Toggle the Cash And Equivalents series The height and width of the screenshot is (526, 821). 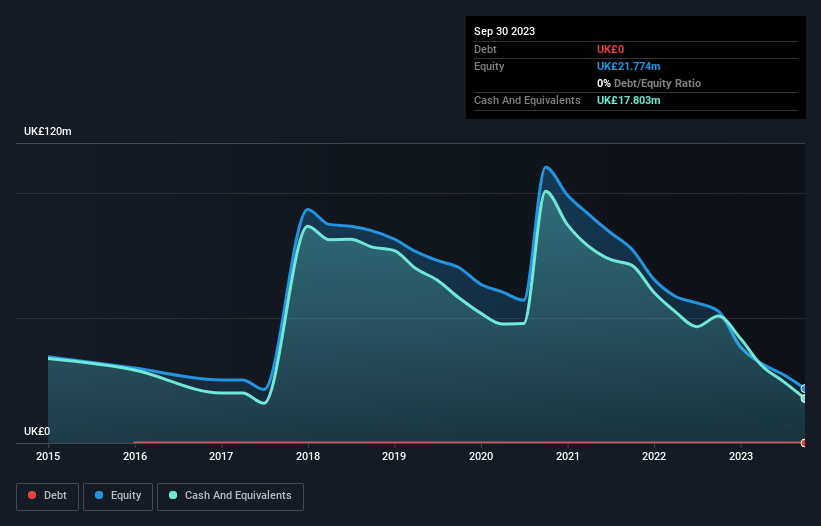coord(230,496)
